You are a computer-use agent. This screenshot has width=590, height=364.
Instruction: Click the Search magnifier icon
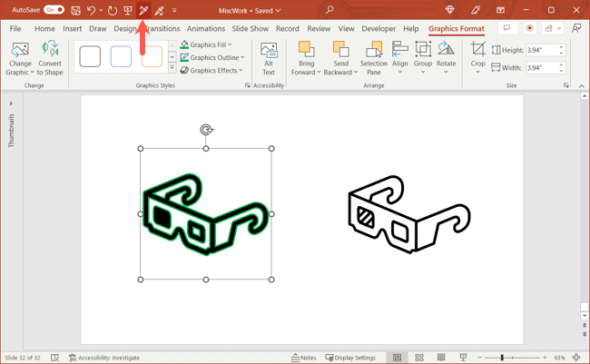click(x=329, y=10)
